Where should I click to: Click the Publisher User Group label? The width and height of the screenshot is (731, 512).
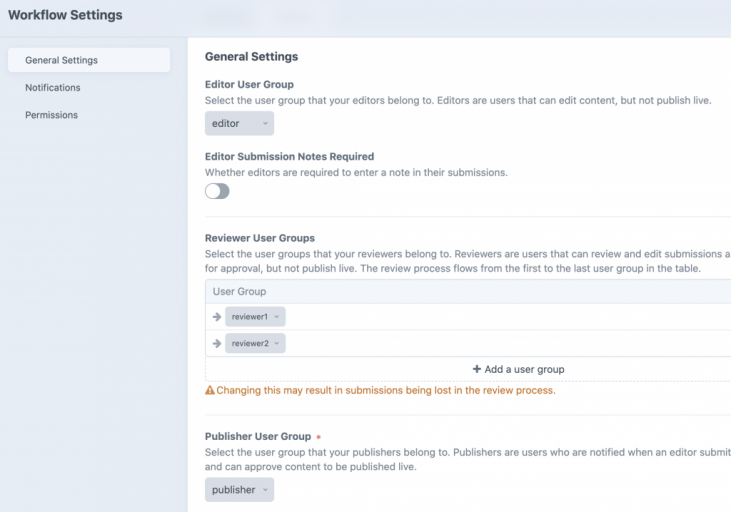point(257,437)
